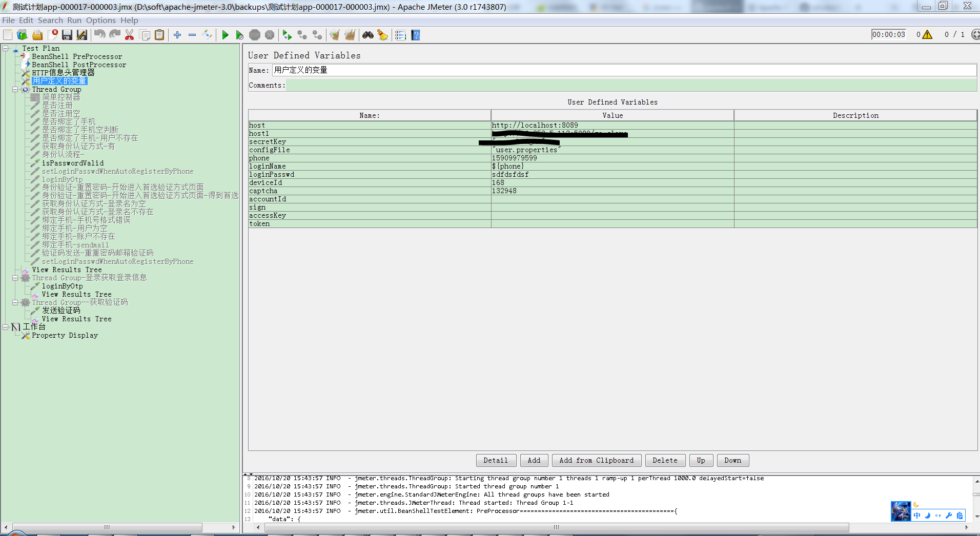This screenshot has width=980, height=536.
Task: Click the log panel vertical scrollbar down arrow
Action: pos(976,516)
